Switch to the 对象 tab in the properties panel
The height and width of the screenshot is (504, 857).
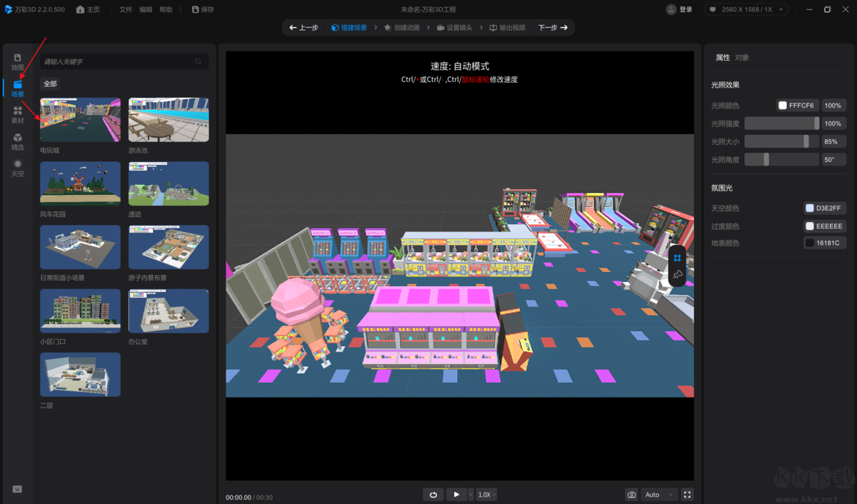[742, 57]
